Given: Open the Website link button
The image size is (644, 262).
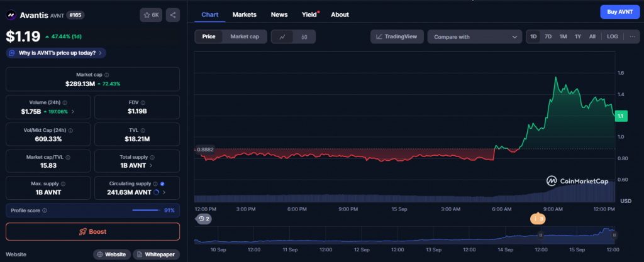Looking at the screenshot, I should pyautogui.click(x=112, y=254).
